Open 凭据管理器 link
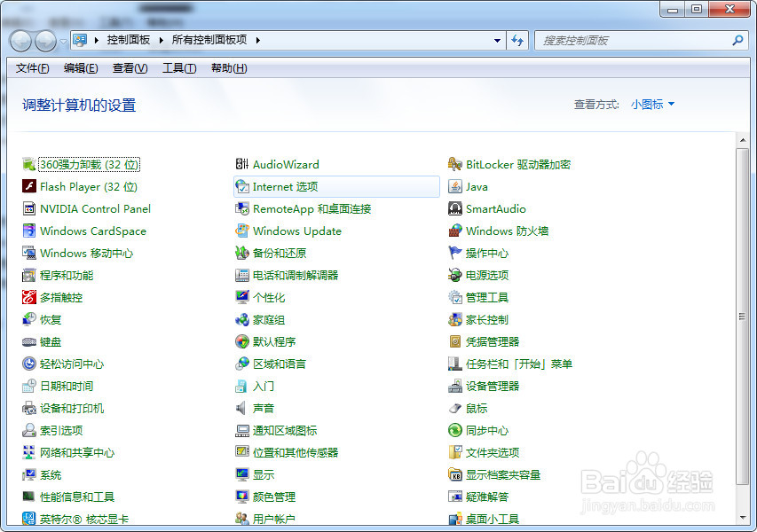The width and height of the screenshot is (757, 532). coord(493,342)
